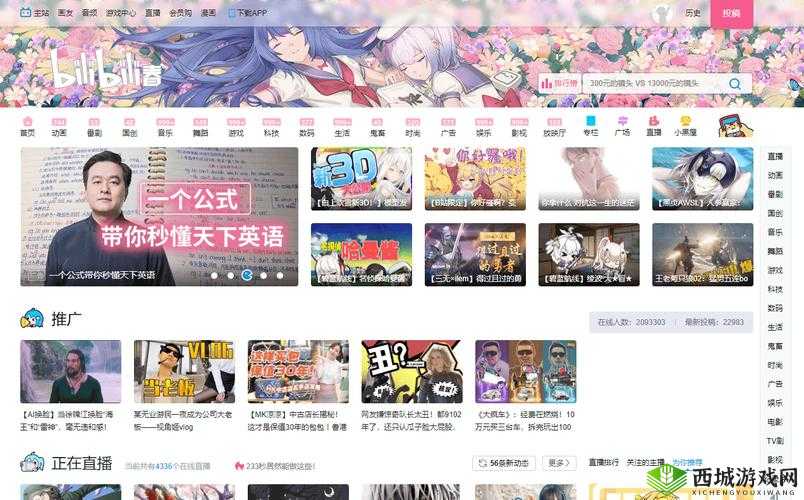
Task: Open the 游戏 category in the icon bar
Action: (x=236, y=127)
